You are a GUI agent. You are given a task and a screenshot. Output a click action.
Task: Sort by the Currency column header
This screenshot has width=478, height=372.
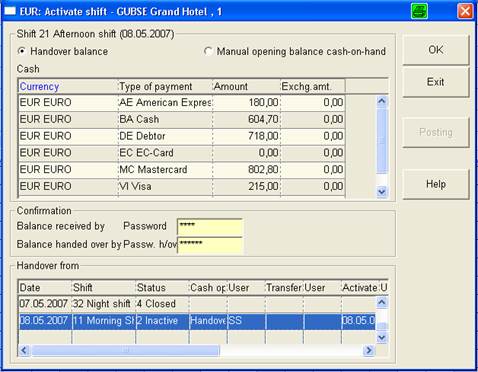(68, 86)
